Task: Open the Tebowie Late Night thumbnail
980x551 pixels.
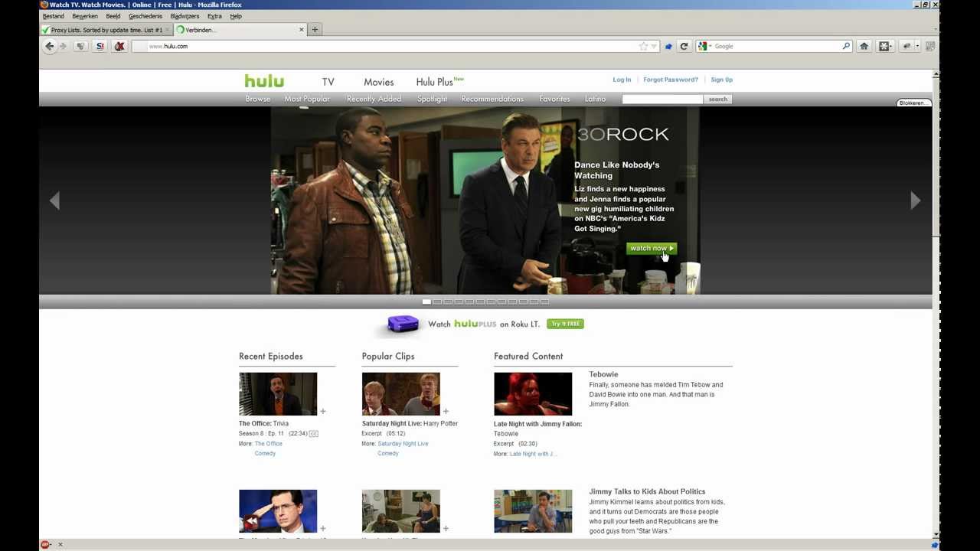Action: [533, 394]
